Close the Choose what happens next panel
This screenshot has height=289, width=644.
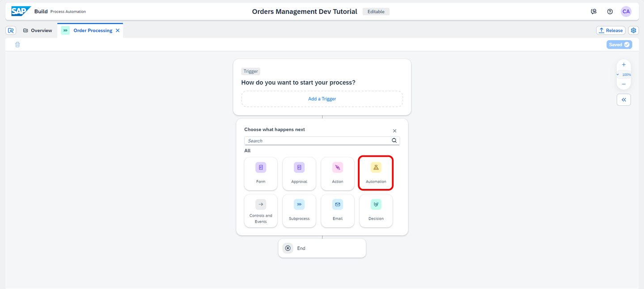(x=394, y=131)
